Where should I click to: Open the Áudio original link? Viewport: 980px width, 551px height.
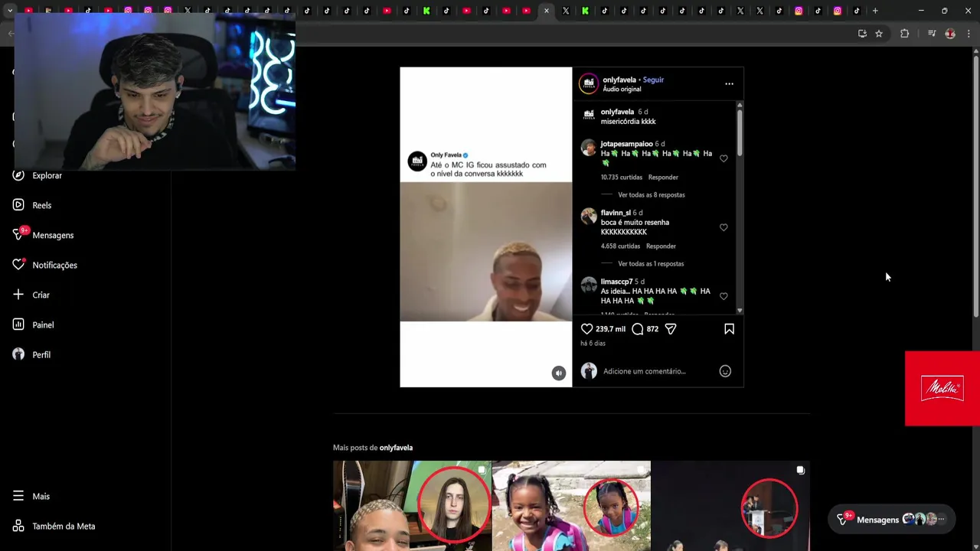point(622,90)
